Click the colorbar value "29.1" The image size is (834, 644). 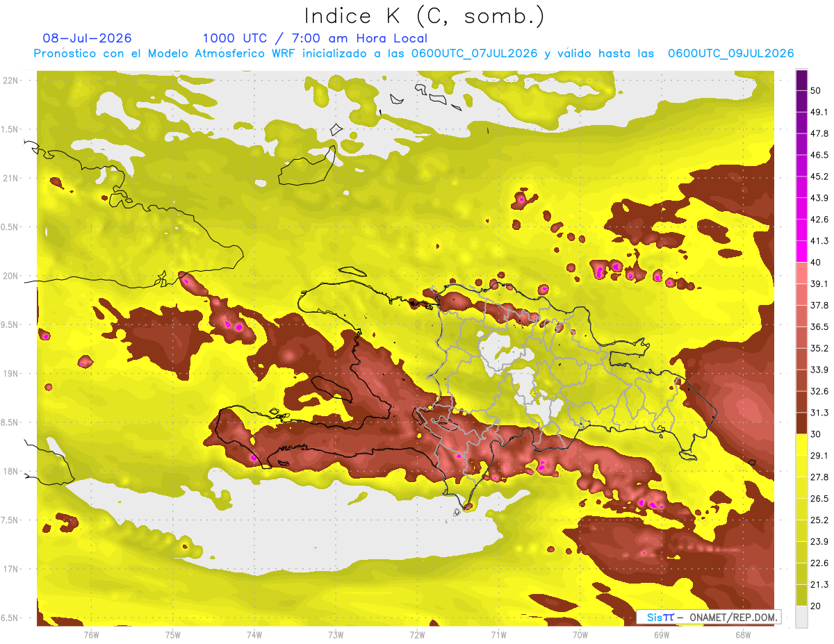(819, 456)
